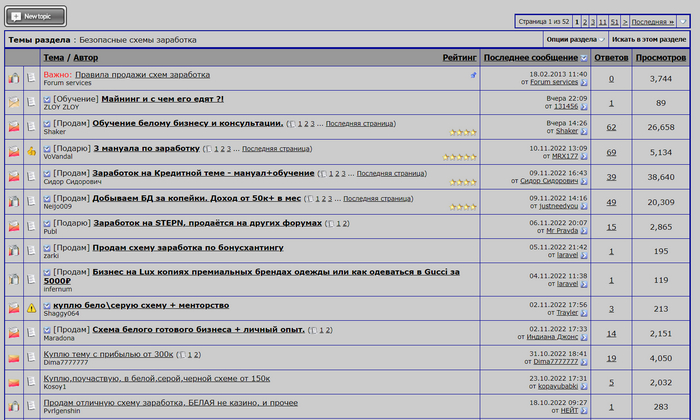Sort by Ответов column header
Screen dimensions: 700x420
611,58
